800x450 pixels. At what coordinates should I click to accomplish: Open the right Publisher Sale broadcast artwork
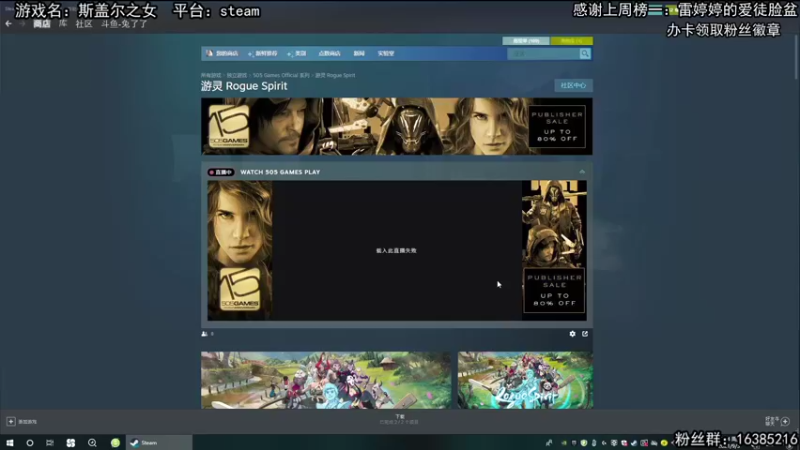point(554,251)
